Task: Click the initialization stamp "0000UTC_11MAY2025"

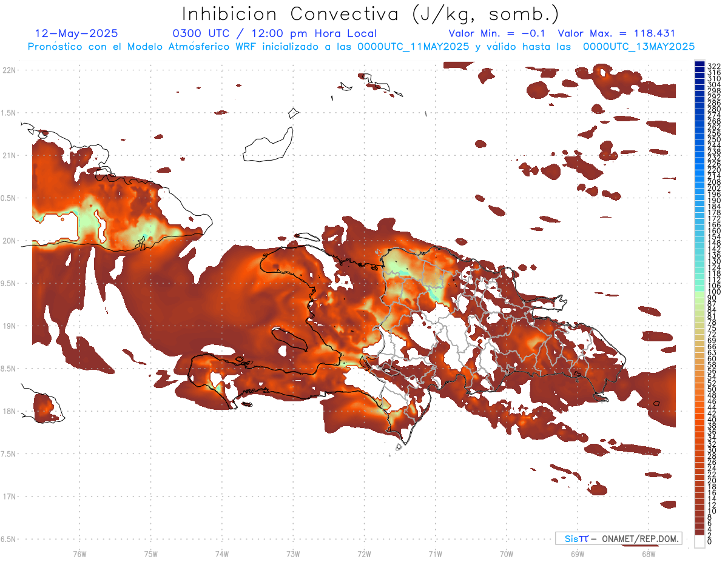Action: (413, 46)
